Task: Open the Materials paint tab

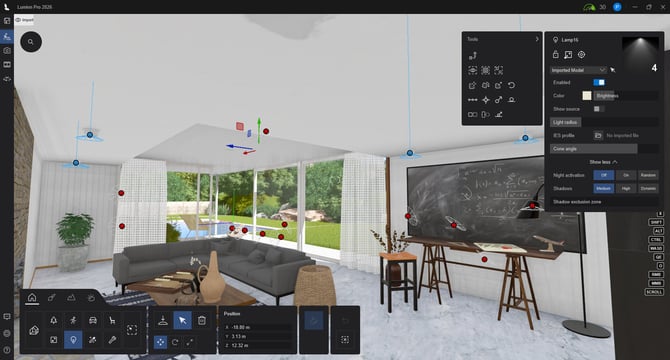Action: [x=52, y=298]
